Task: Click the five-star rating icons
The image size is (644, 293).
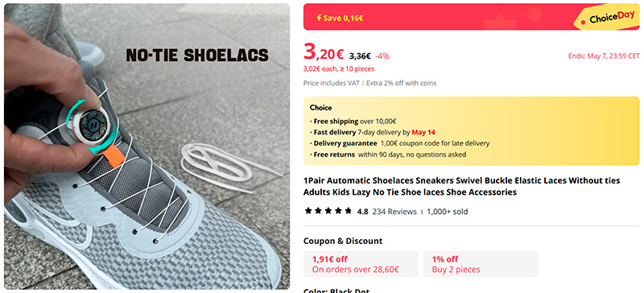Action: (328, 212)
